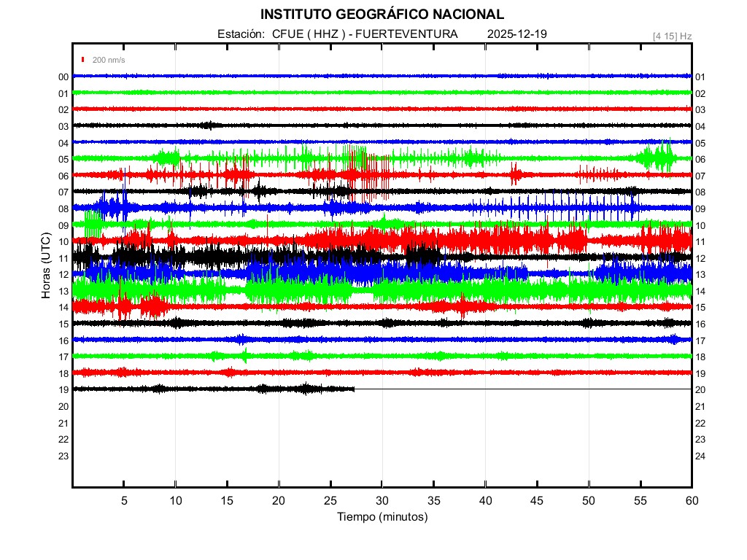Click the red 200 nm/s scale bar

[84, 60]
